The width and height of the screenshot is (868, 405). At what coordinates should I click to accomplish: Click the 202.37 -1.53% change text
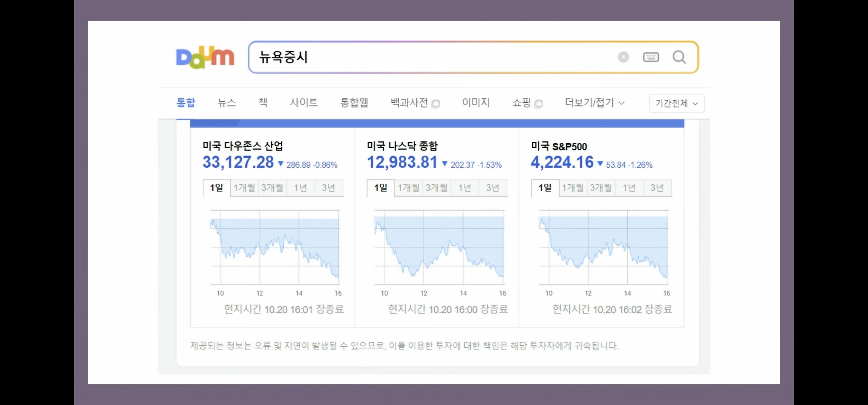point(476,165)
